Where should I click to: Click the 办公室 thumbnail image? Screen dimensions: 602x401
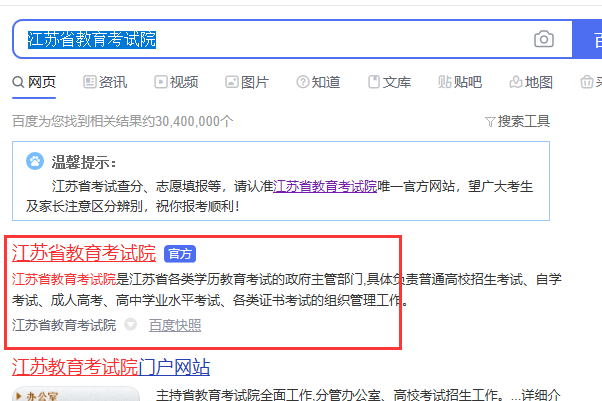(76, 394)
